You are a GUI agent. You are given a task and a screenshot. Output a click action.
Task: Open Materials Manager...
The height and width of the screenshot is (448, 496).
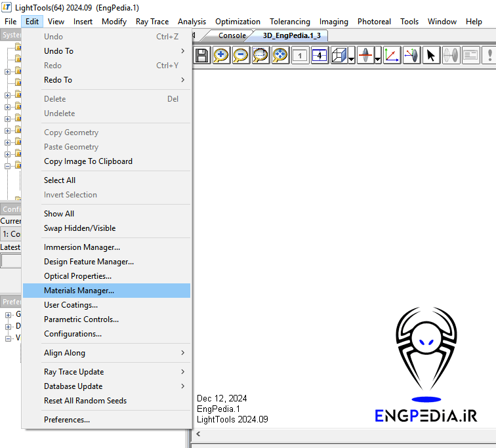[x=106, y=291]
